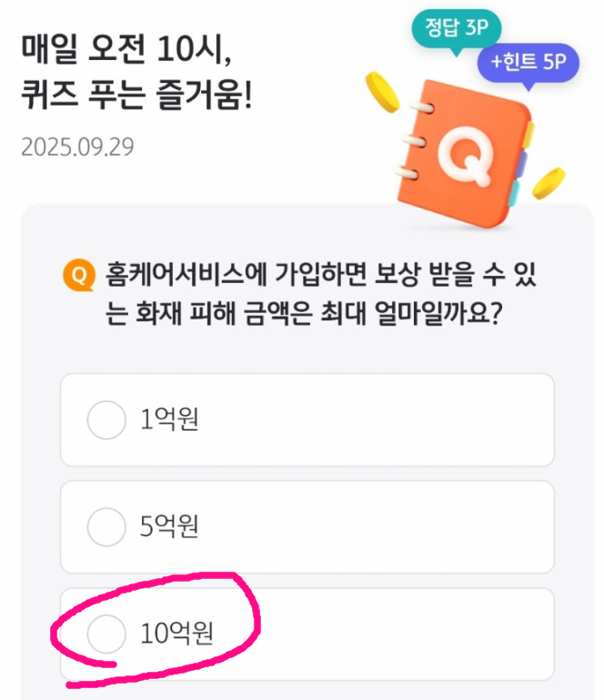Click the 10억원 option label text
Viewport: 604px width, 700px height.
coord(176,633)
